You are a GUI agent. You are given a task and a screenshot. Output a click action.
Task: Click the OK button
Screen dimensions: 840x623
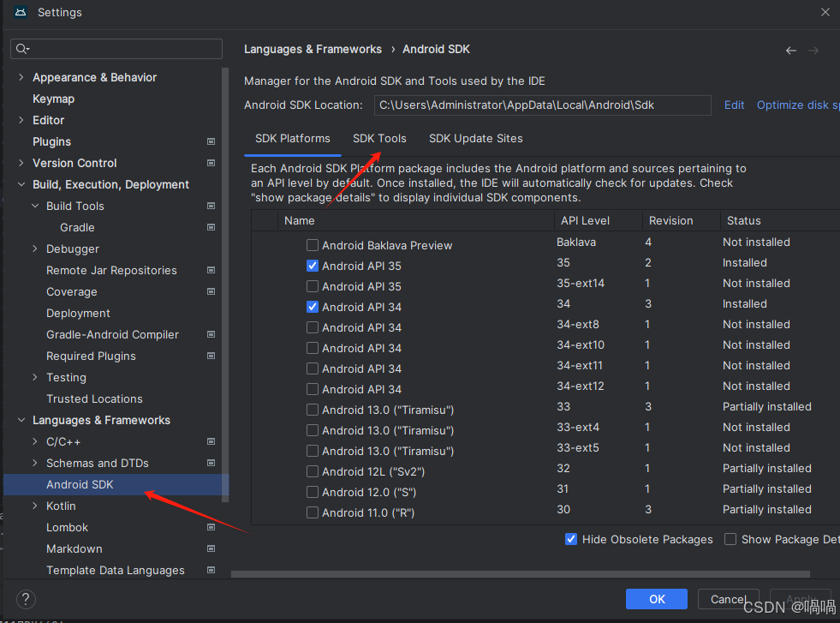click(x=656, y=599)
